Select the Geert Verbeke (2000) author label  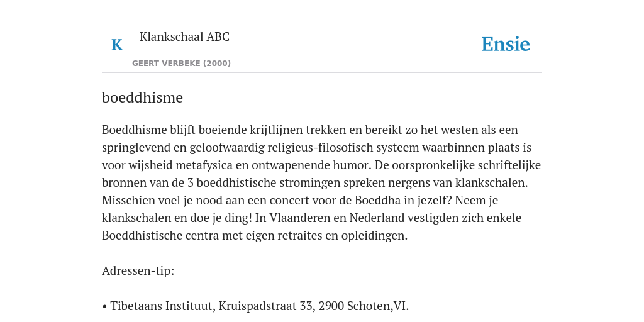(181, 64)
